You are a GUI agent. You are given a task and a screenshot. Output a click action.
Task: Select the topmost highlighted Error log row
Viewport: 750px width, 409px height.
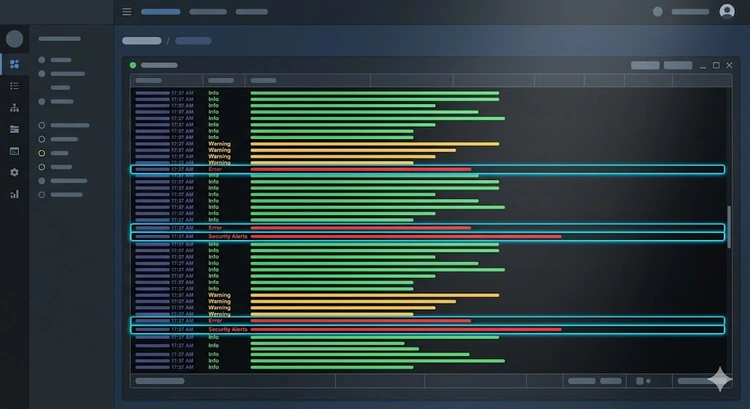(428, 169)
